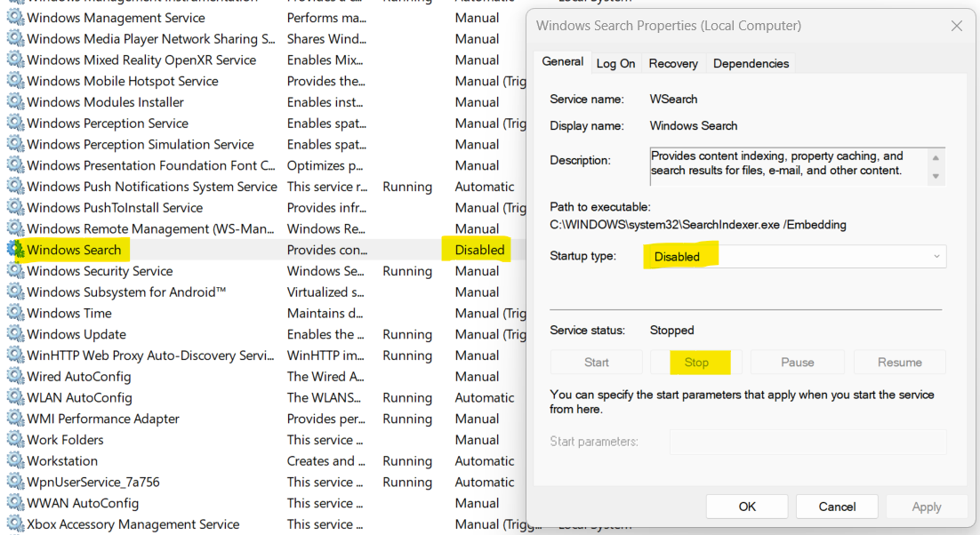Viewport: 980px width, 535px height.
Task: Click Cancel in the properties dialog
Action: tap(837, 507)
